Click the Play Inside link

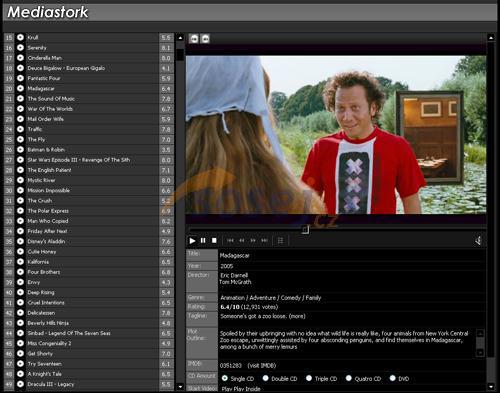[247, 389]
